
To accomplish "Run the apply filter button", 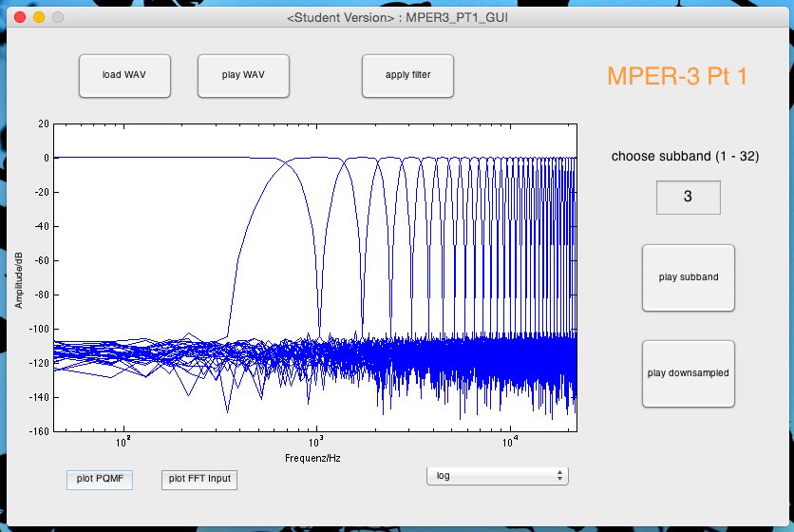I will tap(407, 75).
